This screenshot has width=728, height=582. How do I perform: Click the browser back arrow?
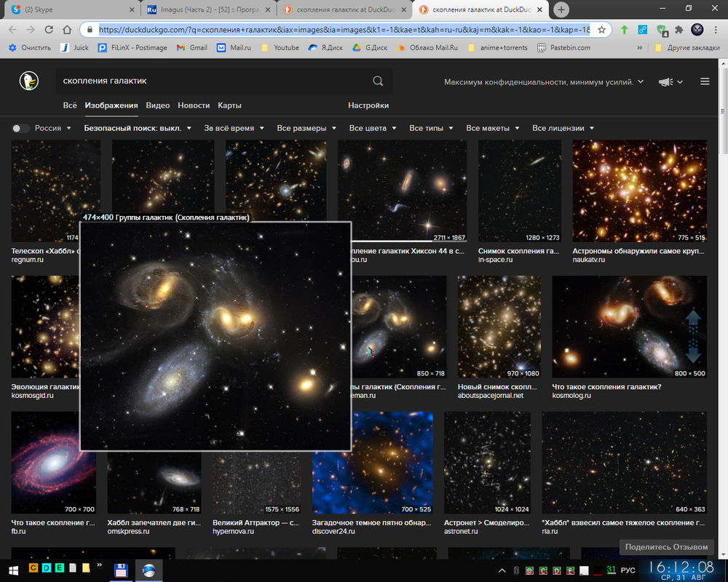pyautogui.click(x=12, y=30)
